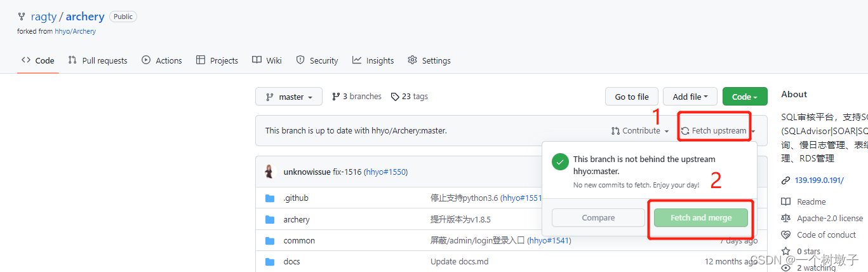
Task: Click the Readme book icon
Action: [x=786, y=201]
